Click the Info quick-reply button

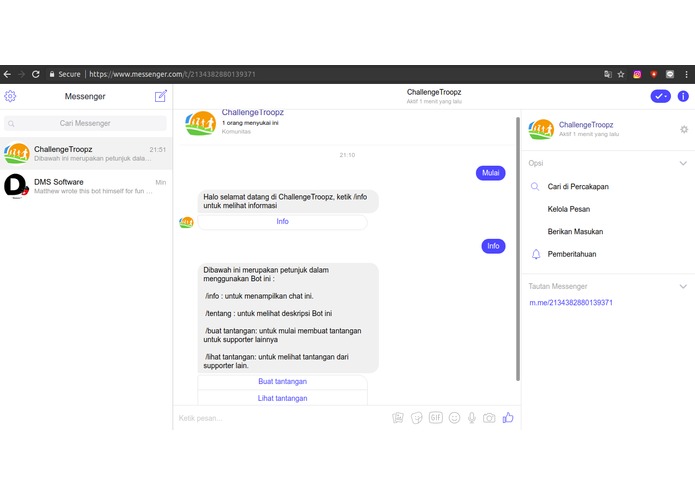tap(282, 222)
